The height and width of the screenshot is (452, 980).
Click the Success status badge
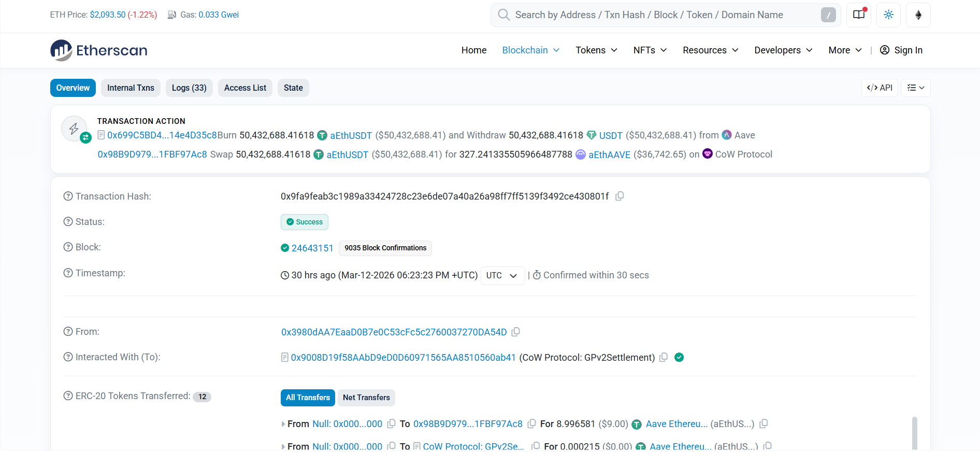(x=305, y=222)
